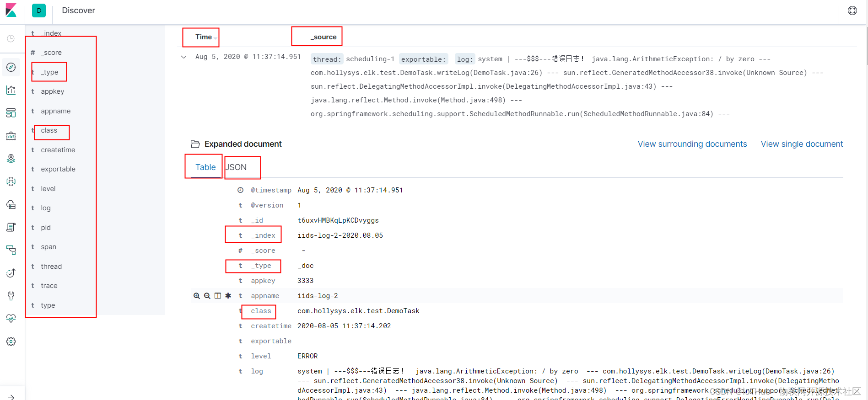Toggle appname column in table
Screen dimensions: 868x400
click(218, 296)
